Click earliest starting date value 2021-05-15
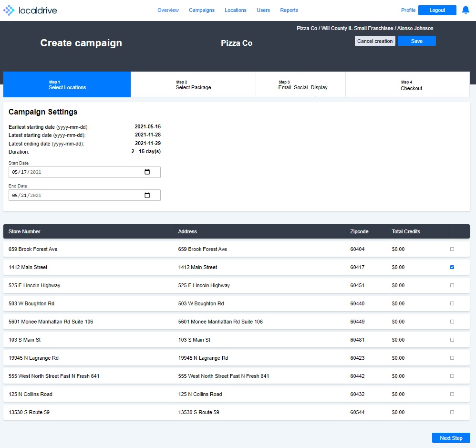The width and height of the screenshot is (476, 448). (147, 126)
